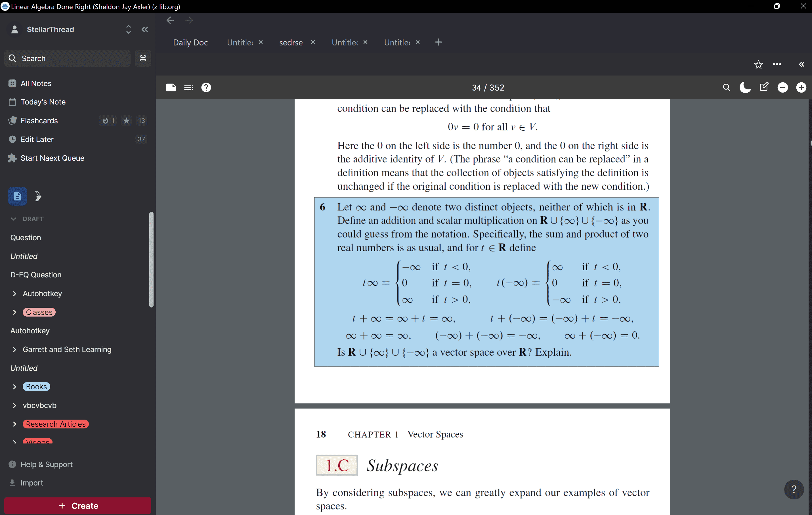Open the PDF outline list

[x=188, y=88]
